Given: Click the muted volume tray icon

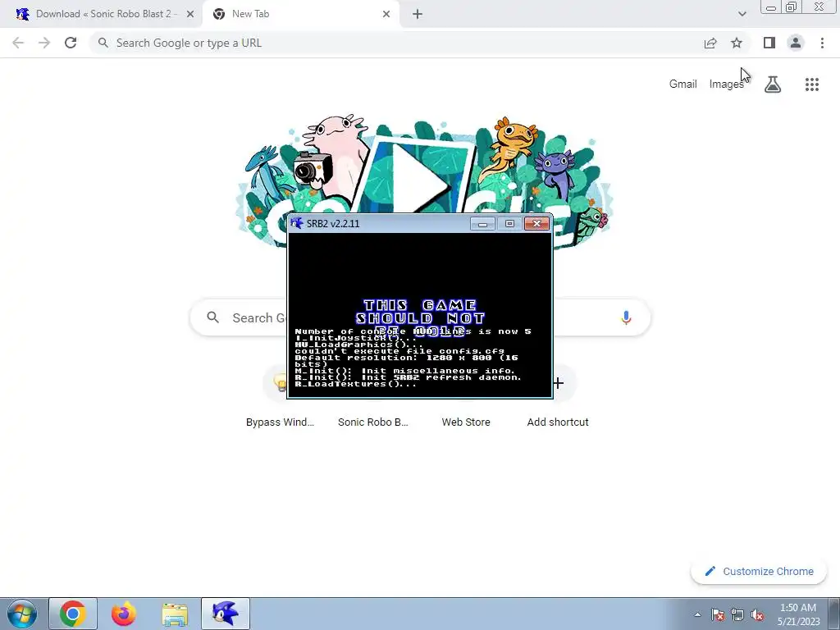Looking at the screenshot, I should (x=757, y=614).
